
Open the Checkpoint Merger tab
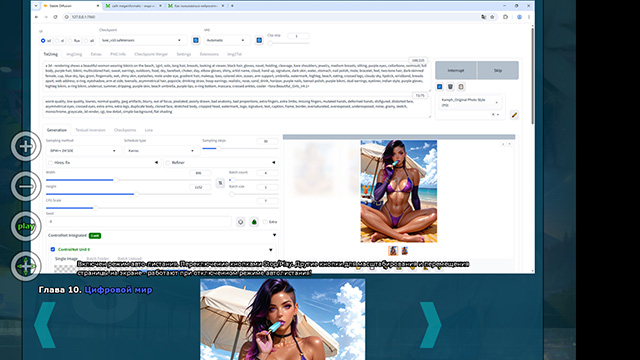(x=151, y=54)
